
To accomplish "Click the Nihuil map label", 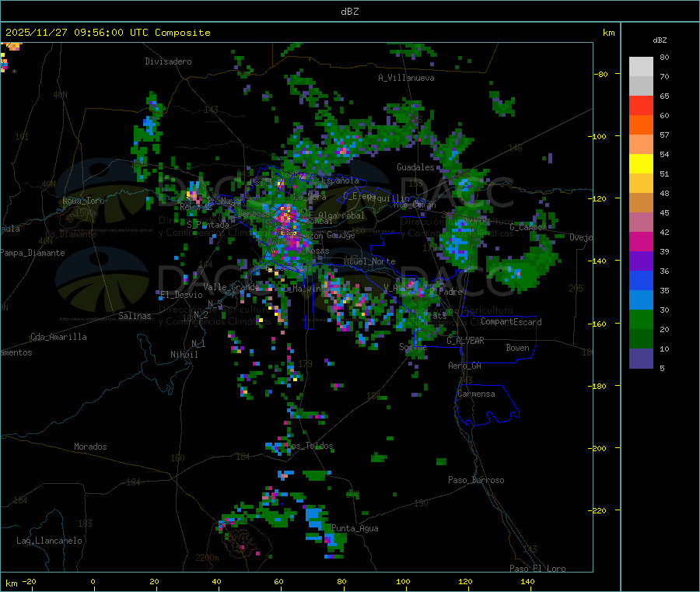I will click(184, 355).
